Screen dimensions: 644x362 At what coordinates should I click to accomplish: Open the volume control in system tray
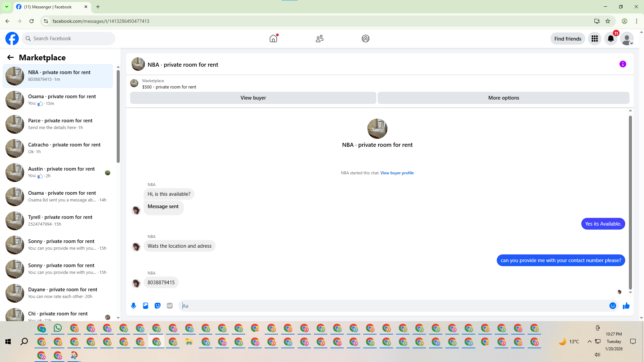pos(597,355)
